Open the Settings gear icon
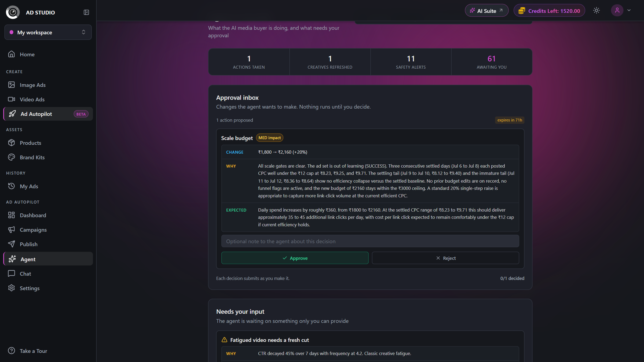 coord(12,288)
